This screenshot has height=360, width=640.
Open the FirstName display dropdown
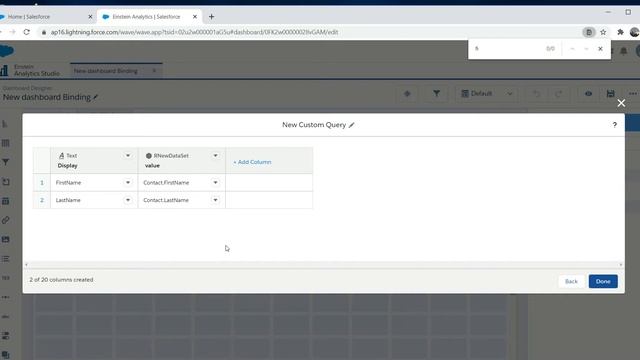128,182
